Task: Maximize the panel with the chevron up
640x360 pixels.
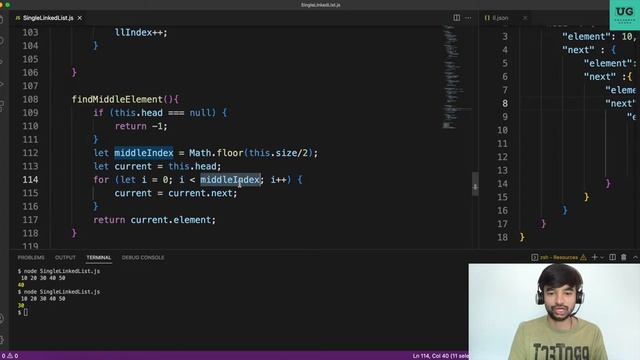Action: (x=635, y=257)
